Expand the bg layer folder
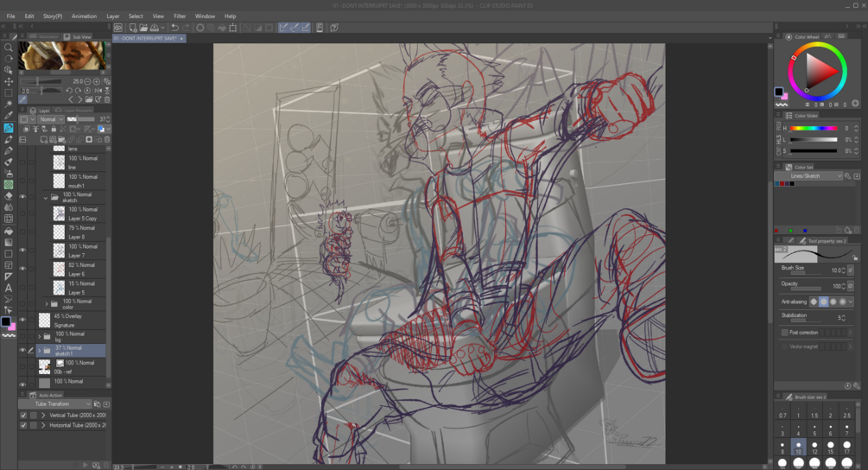 (39, 336)
